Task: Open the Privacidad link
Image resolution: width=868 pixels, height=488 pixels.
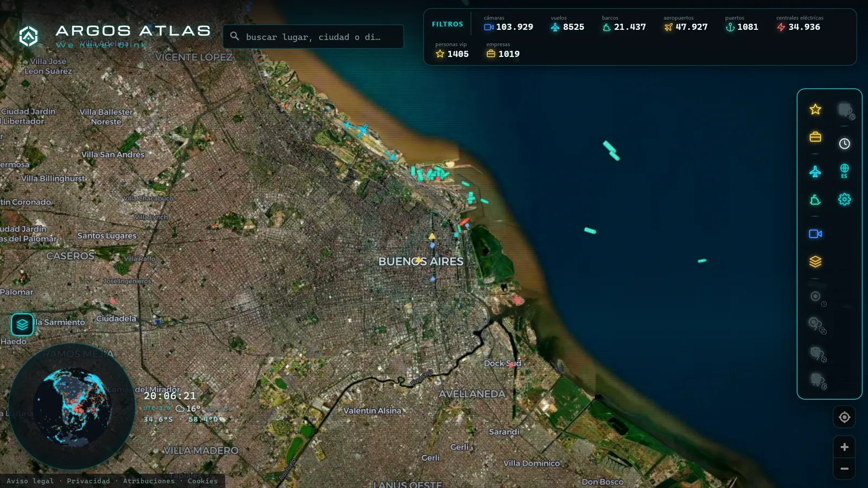Action: (x=88, y=481)
